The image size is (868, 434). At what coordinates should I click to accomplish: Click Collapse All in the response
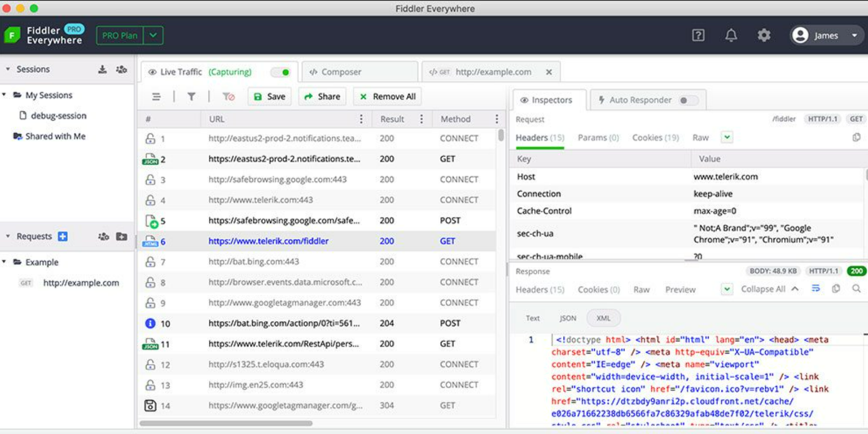tap(770, 289)
